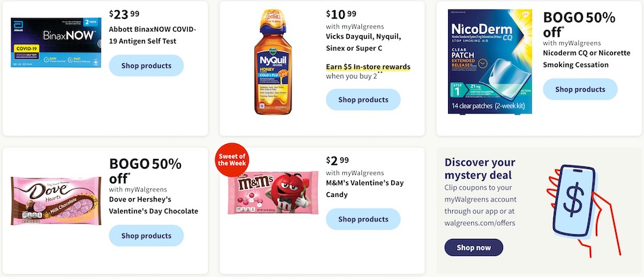Click the Sweet of the Week red badge
The image size is (644, 277).
232,160
